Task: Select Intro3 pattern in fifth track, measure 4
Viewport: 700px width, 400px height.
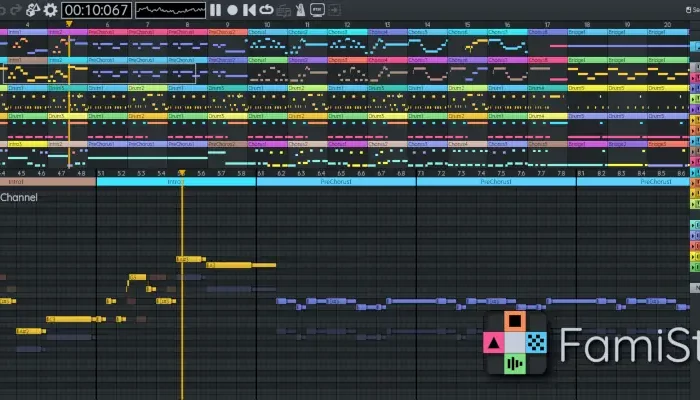Action: coord(27,144)
